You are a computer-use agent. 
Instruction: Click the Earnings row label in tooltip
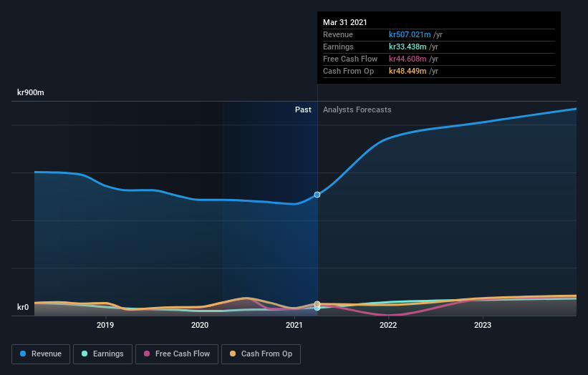(338, 47)
